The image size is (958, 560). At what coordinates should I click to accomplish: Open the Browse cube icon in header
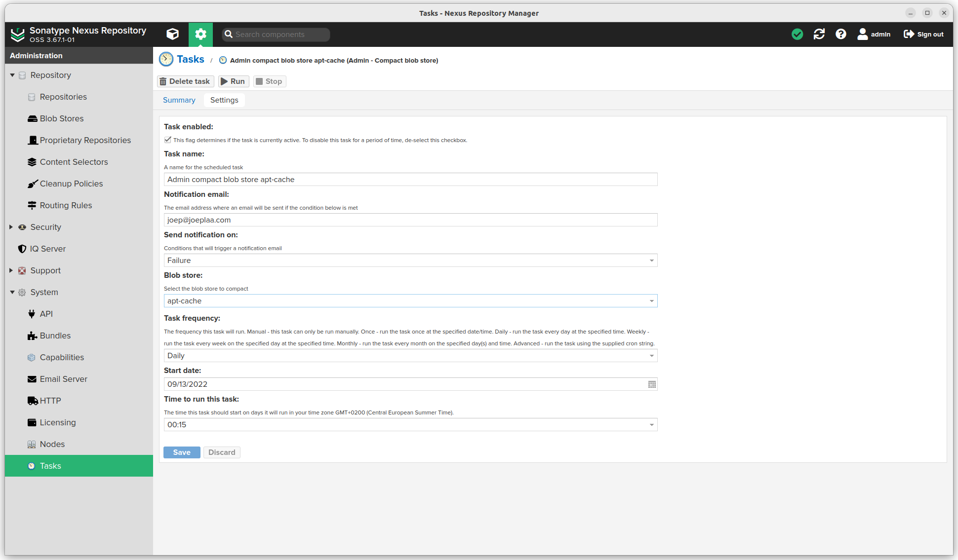tap(172, 34)
